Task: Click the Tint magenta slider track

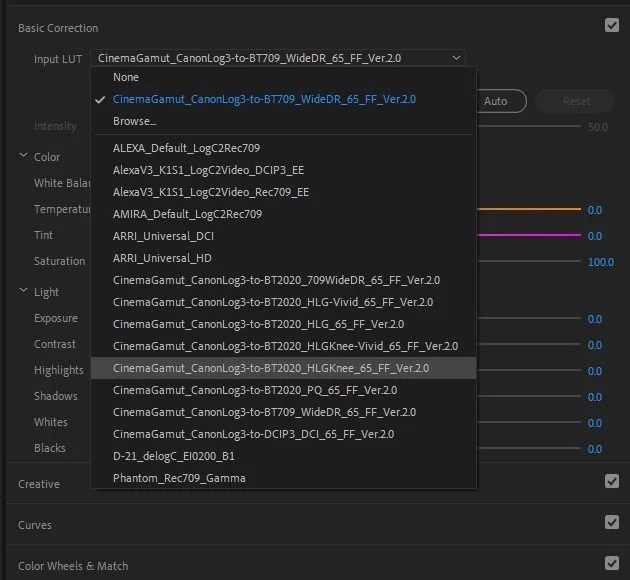Action: pyautogui.click(x=529, y=235)
